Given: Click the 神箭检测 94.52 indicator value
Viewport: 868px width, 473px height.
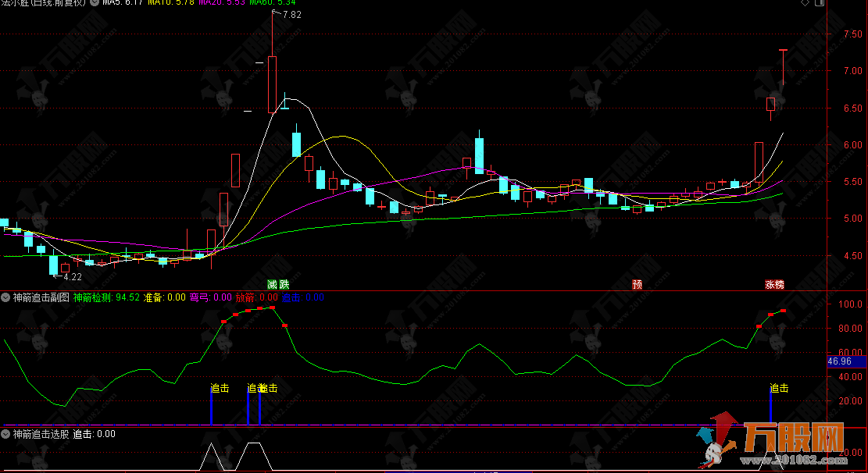Looking at the screenshot, I should point(106,297).
